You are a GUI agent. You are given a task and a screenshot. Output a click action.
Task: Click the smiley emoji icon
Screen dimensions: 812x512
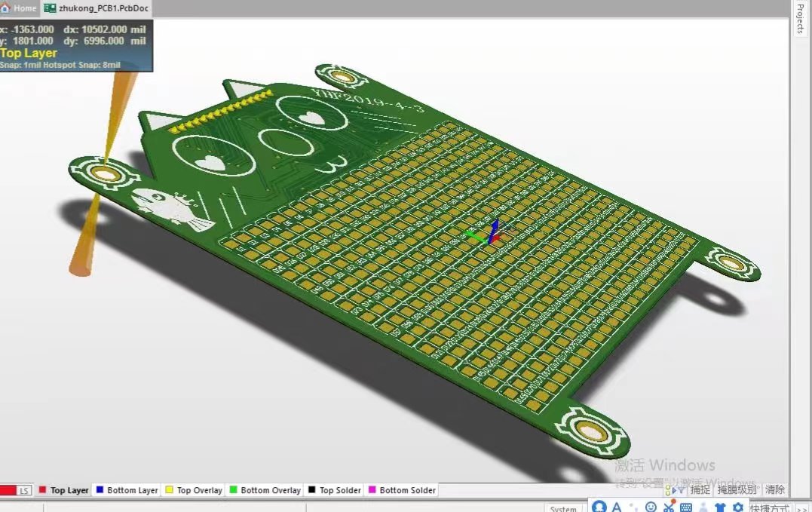point(651,507)
